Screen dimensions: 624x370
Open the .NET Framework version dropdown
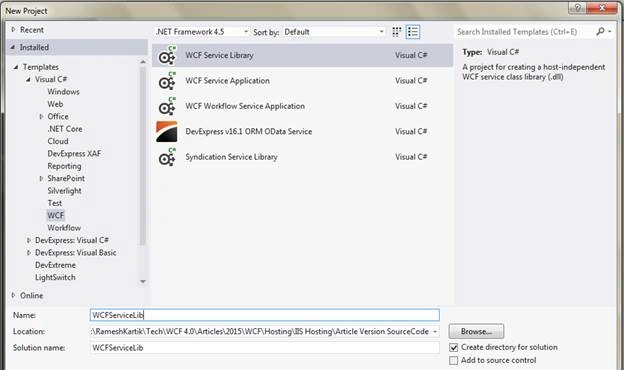click(x=202, y=32)
